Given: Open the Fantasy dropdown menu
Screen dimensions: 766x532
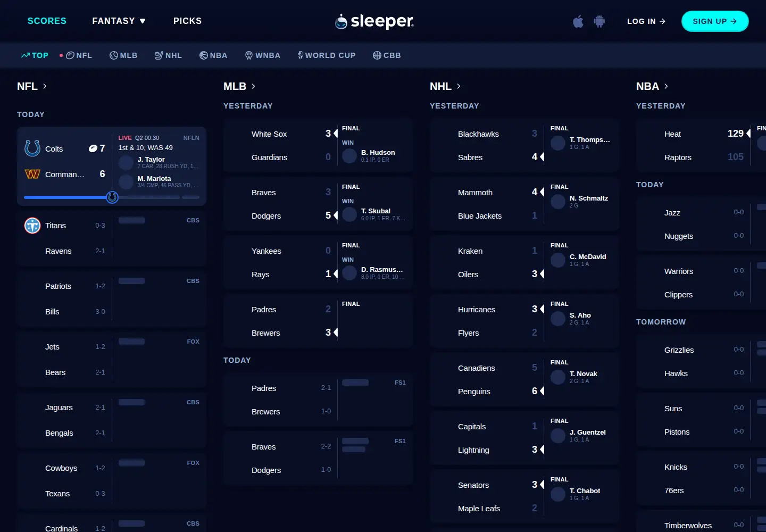Looking at the screenshot, I should point(119,21).
